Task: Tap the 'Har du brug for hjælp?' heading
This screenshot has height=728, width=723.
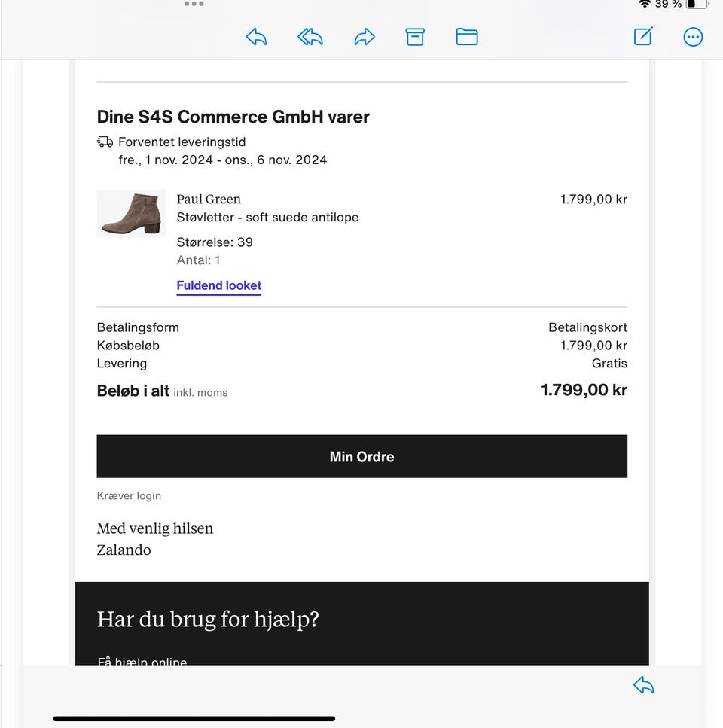Action: click(208, 620)
